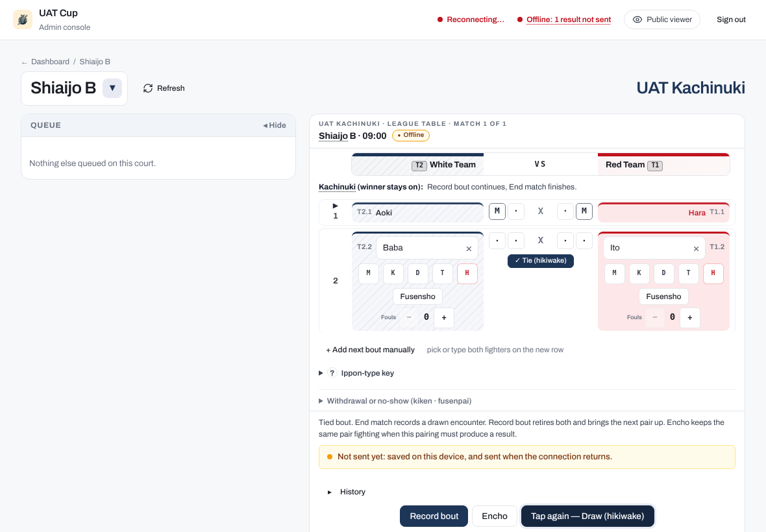Open the Shiaijo B court dropdown
Viewport: 766px width, 532px height.
click(112, 88)
